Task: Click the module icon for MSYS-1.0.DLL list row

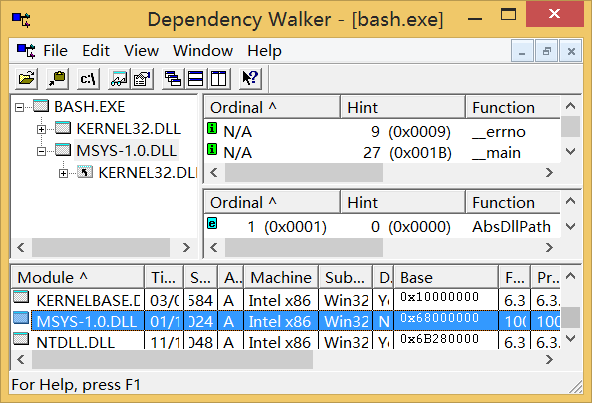Action: [21, 318]
